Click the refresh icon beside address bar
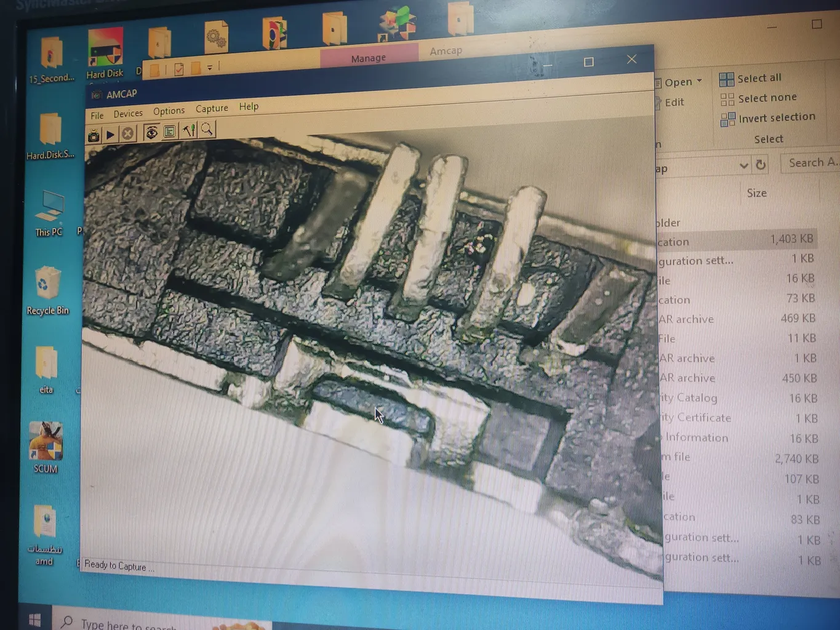840x630 pixels. [761, 165]
